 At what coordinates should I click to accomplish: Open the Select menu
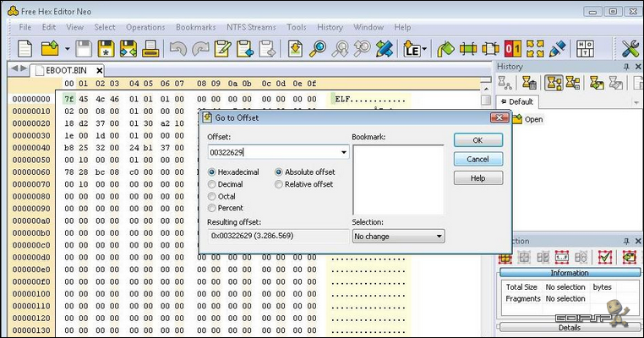(105, 27)
